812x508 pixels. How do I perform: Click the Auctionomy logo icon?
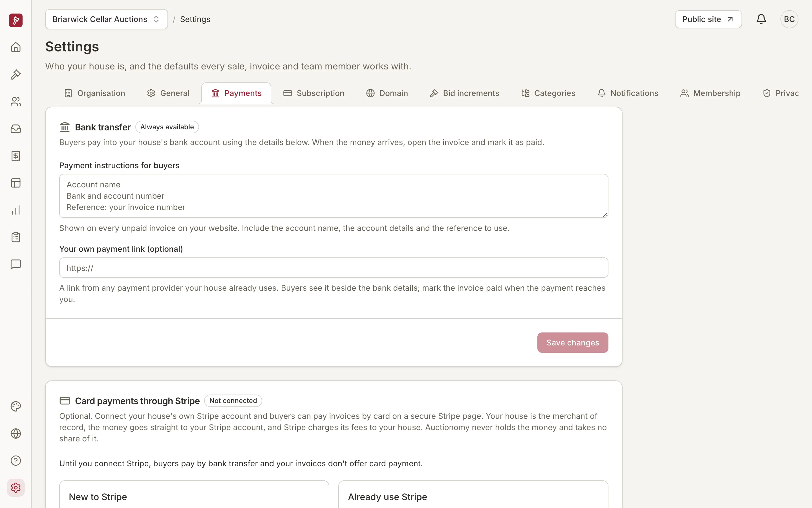(16, 20)
